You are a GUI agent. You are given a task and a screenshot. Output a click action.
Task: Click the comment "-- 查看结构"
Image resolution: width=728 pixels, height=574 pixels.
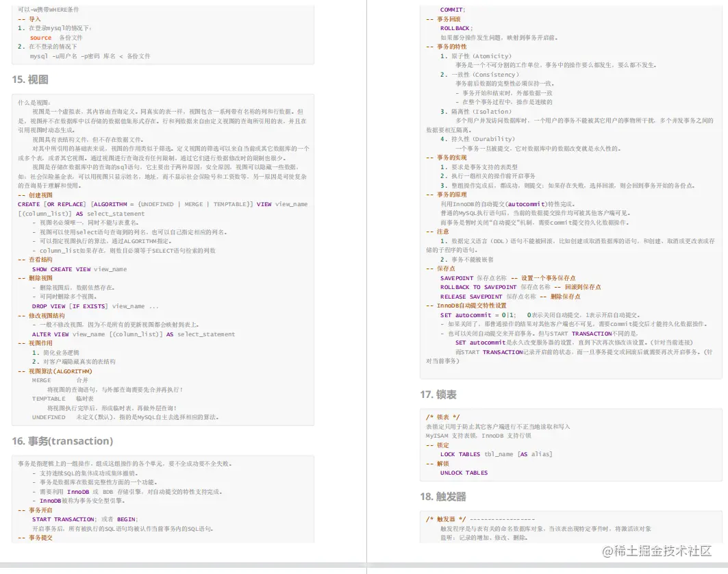pyautogui.click(x=36, y=260)
